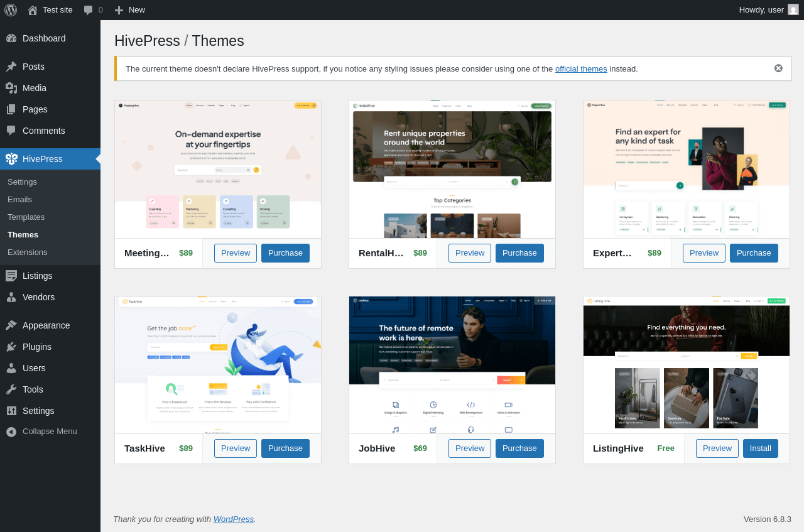Image resolution: width=804 pixels, height=532 pixels.
Task: Click the Comments icon in sidebar
Action: pyautogui.click(x=11, y=131)
